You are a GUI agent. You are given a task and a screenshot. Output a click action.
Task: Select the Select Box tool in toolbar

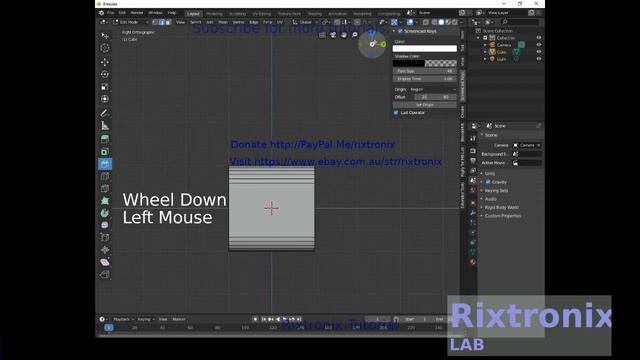click(105, 36)
